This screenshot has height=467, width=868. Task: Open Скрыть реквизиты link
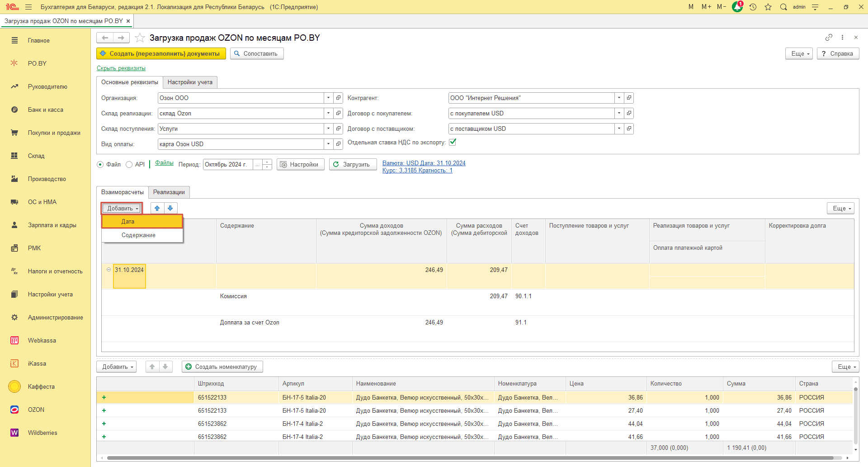click(x=121, y=68)
